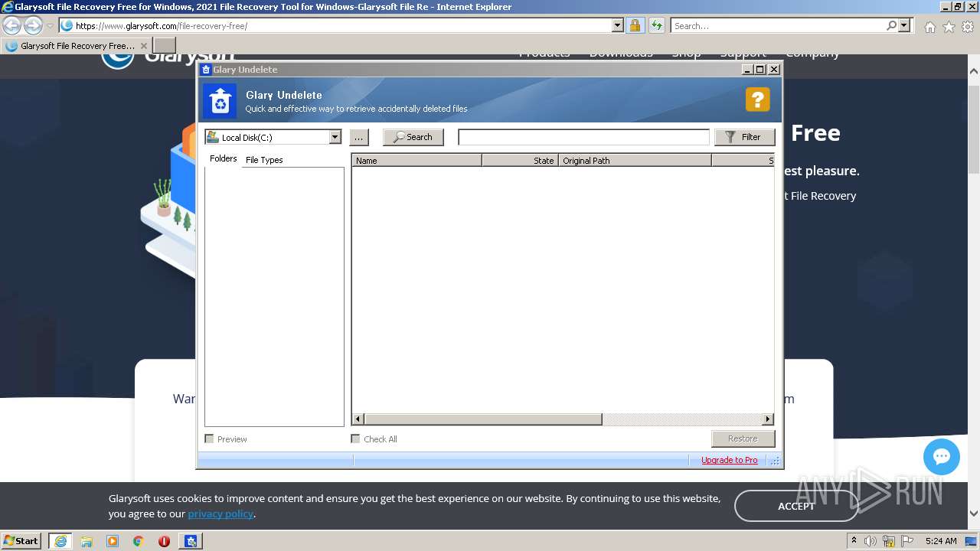Click the file name filter text field

(x=583, y=137)
